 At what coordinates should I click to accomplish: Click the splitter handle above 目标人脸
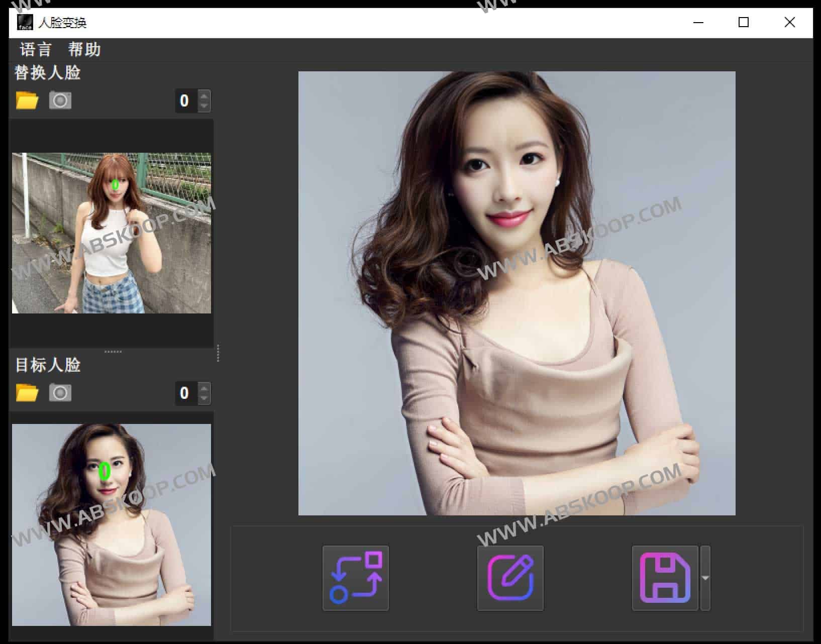coord(113,352)
